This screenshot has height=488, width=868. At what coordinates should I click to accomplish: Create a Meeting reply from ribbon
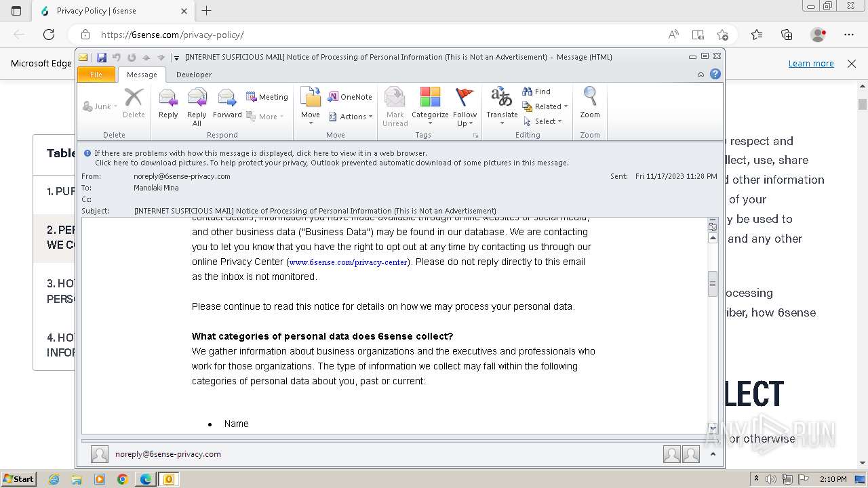[267, 97]
